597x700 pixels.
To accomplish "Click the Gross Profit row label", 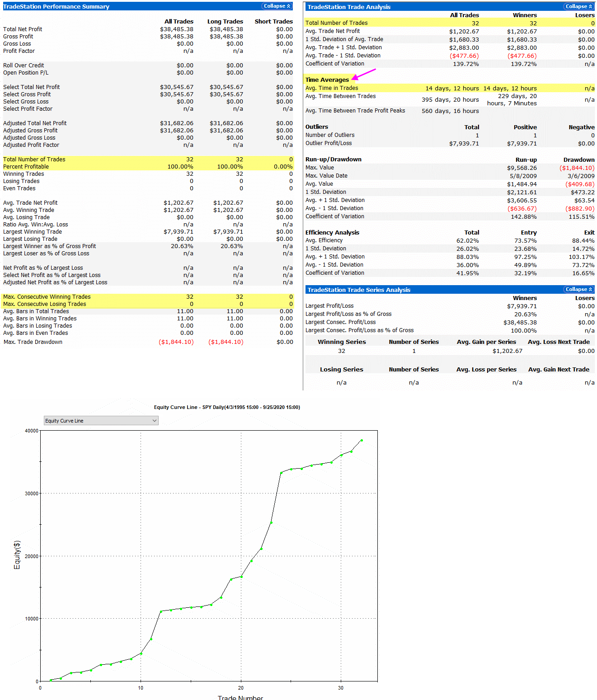I will click(x=18, y=37).
